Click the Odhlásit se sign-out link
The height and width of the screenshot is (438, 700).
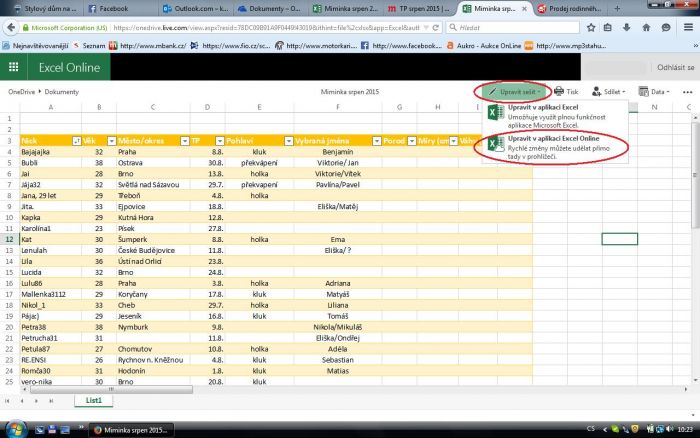(x=672, y=67)
